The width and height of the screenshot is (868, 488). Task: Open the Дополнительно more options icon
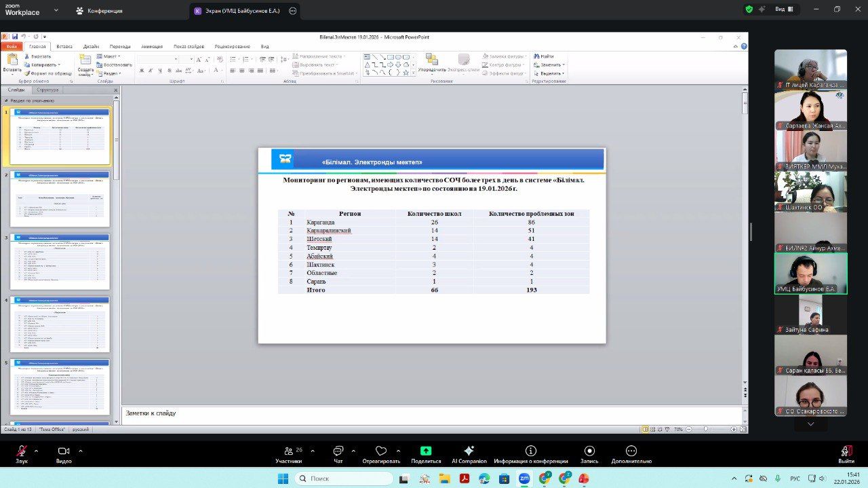coord(631,452)
